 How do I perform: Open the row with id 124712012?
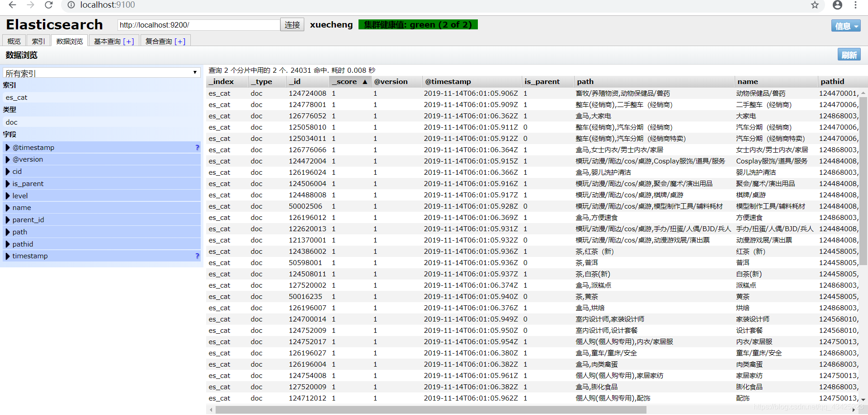click(x=307, y=398)
